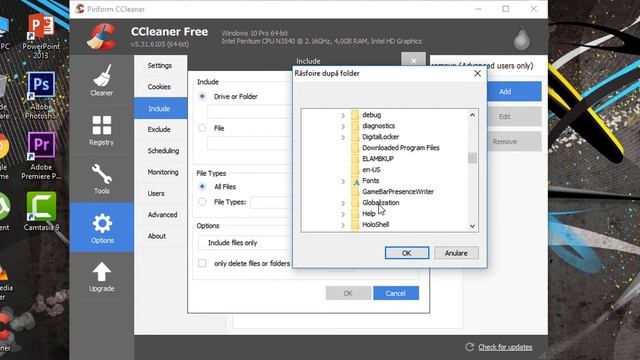Open the Advanced options tab
The width and height of the screenshot is (640, 360).
click(x=160, y=215)
